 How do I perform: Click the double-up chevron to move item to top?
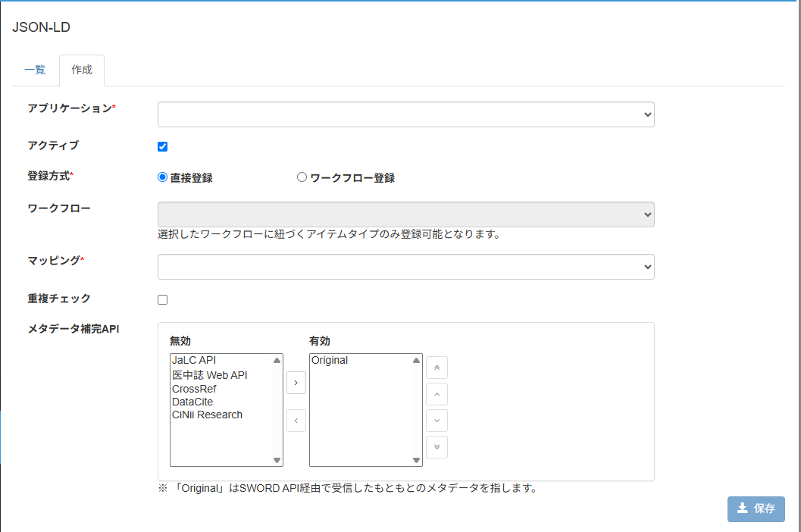(436, 368)
